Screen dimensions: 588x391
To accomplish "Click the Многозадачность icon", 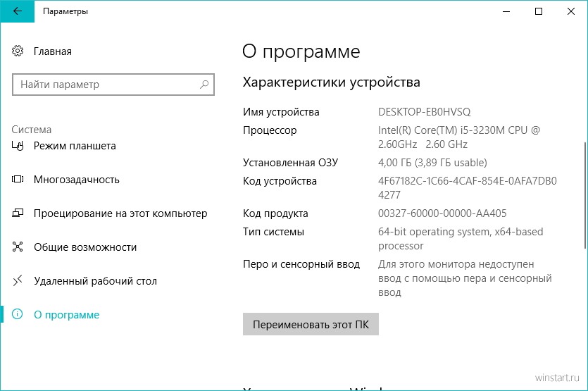I will pyautogui.click(x=18, y=180).
